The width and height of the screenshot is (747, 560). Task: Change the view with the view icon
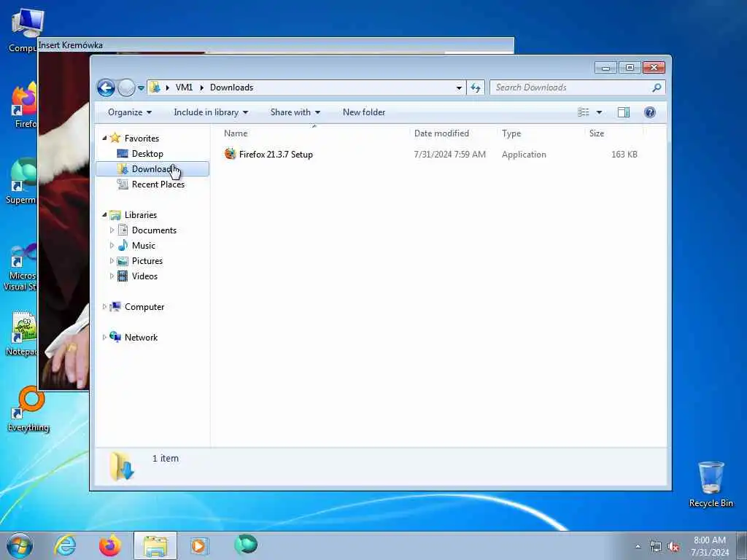[583, 112]
